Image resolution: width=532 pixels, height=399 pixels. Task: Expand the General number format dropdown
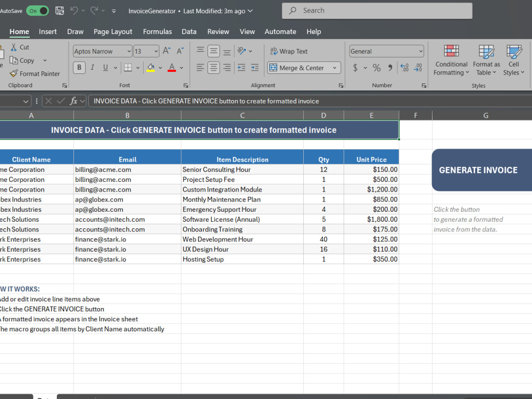point(421,52)
